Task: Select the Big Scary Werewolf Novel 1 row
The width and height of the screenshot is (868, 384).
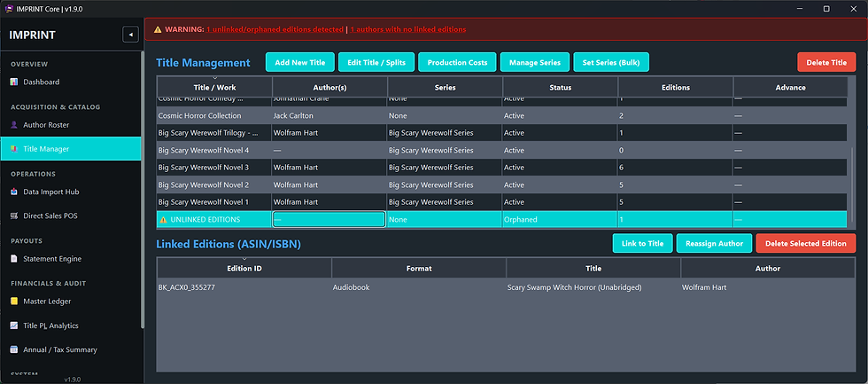Action: (x=501, y=202)
